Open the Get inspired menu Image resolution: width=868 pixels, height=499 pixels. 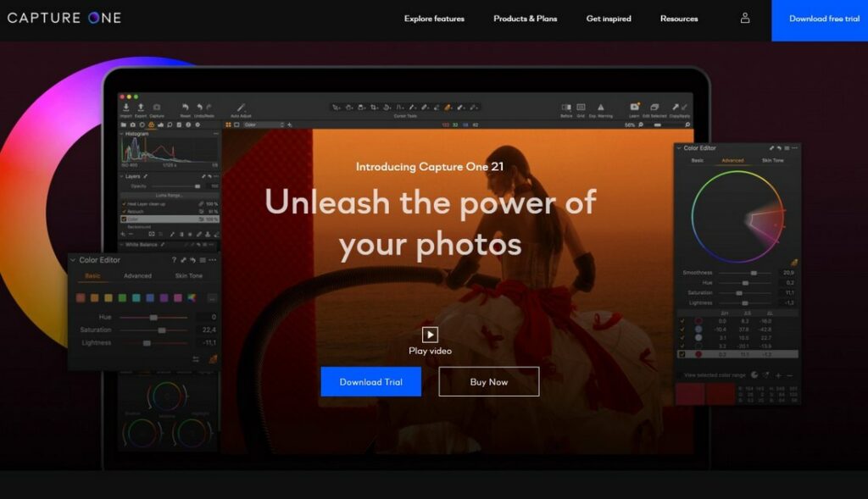[x=609, y=19]
